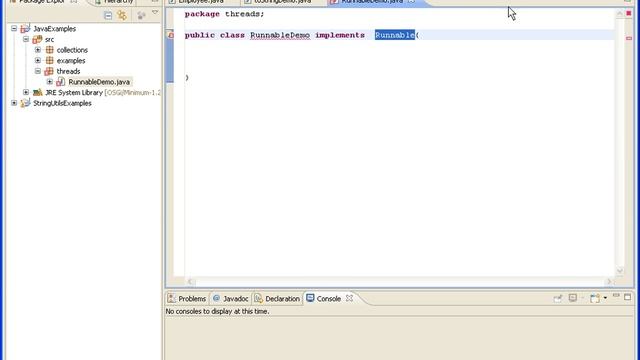The width and height of the screenshot is (640, 360).
Task: Select the Console tab
Action: point(324,299)
